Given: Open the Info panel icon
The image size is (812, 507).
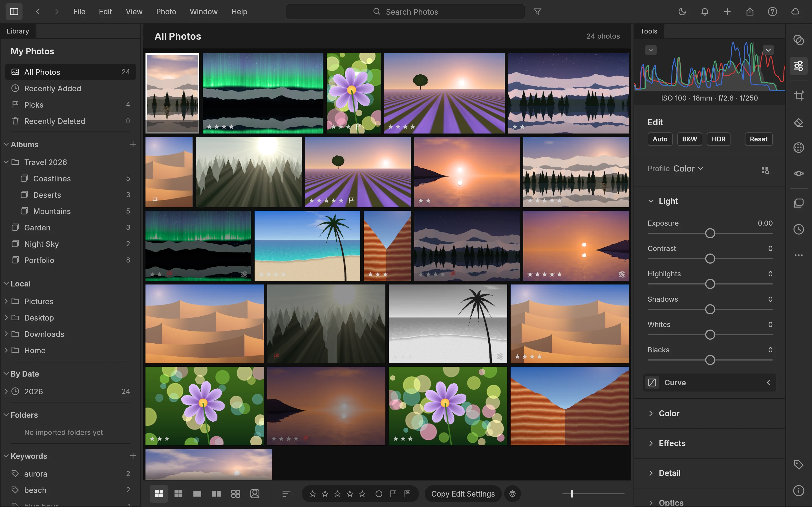Looking at the screenshot, I should coord(798,491).
